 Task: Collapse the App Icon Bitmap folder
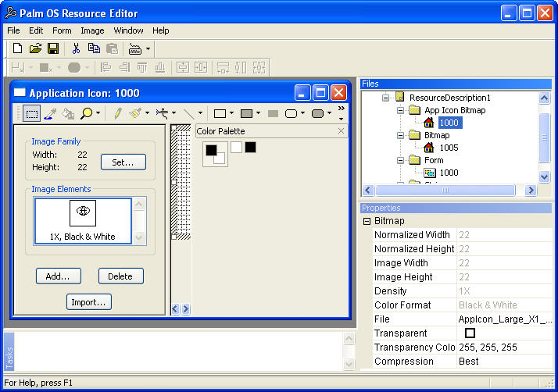tap(400, 110)
